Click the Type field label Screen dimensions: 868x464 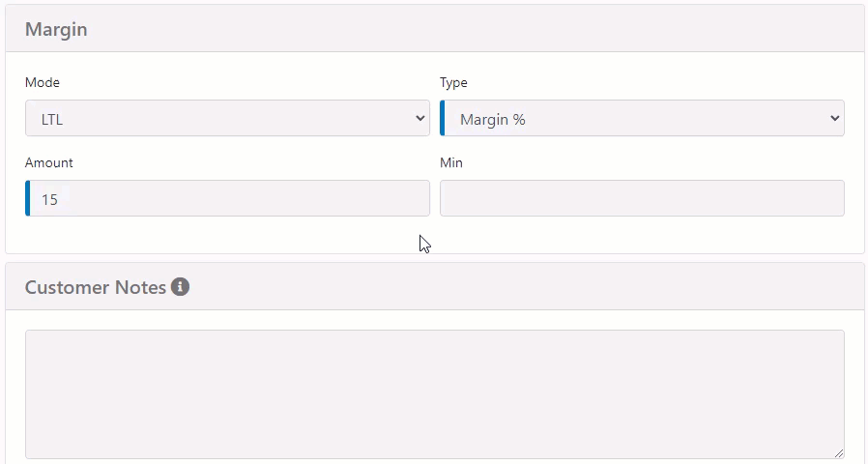453,82
